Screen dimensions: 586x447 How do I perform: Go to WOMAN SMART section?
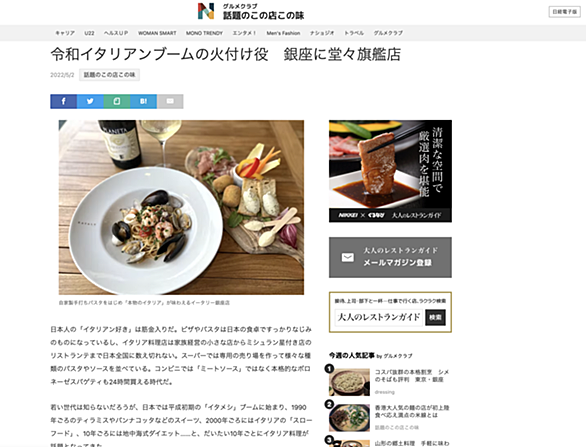[157, 33]
